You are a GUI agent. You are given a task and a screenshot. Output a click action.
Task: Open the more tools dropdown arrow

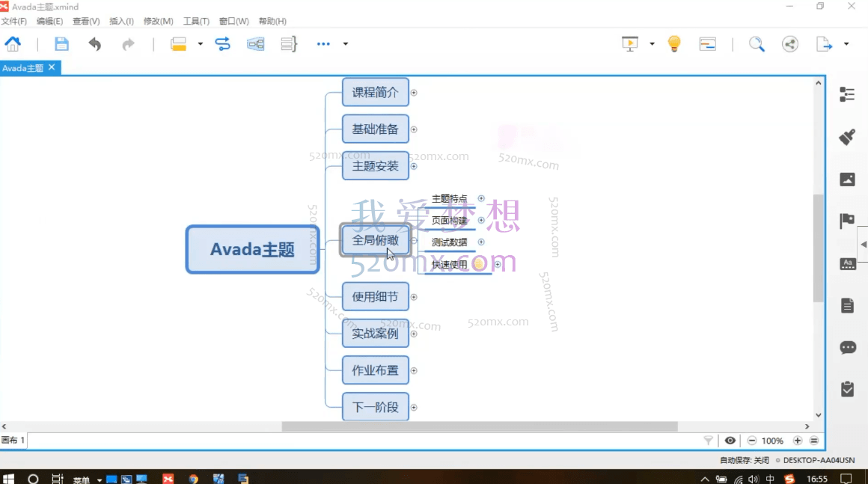[x=345, y=43]
